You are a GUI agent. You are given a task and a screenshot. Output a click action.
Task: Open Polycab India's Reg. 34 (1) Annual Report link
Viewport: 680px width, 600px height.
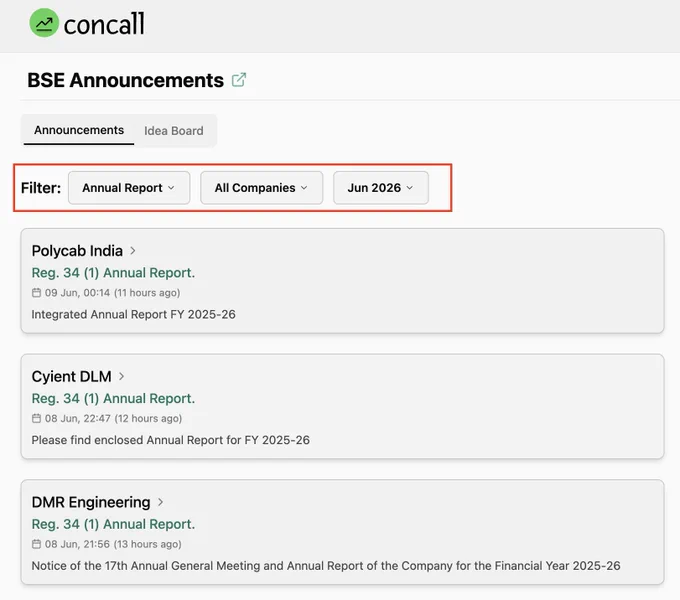[113, 273]
